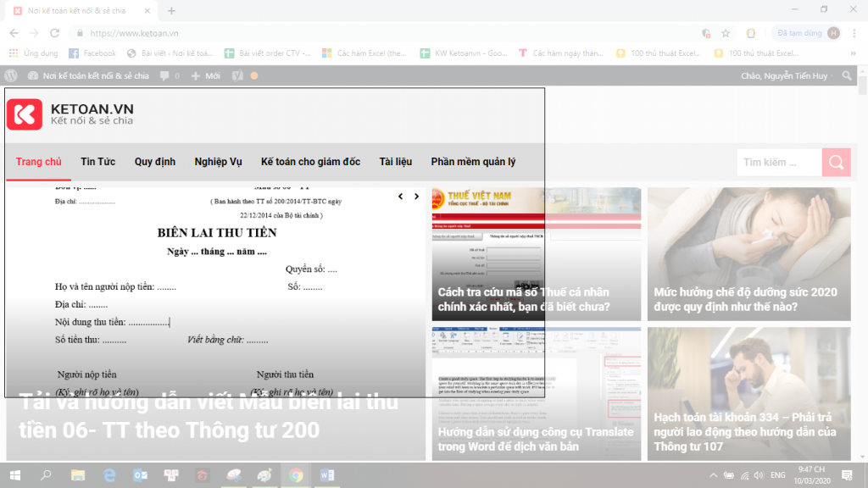Open article Hạch toán tài khoản 334
The image size is (868, 488).
pos(744,431)
